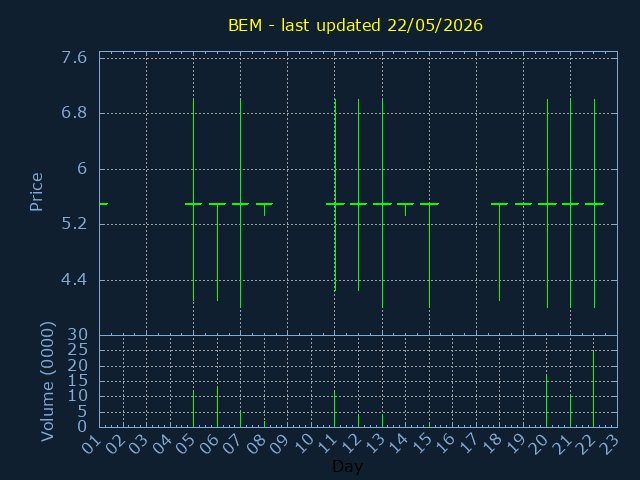Select the day 20 price range bar
This screenshot has height=480, width=640.
pyautogui.click(x=547, y=203)
